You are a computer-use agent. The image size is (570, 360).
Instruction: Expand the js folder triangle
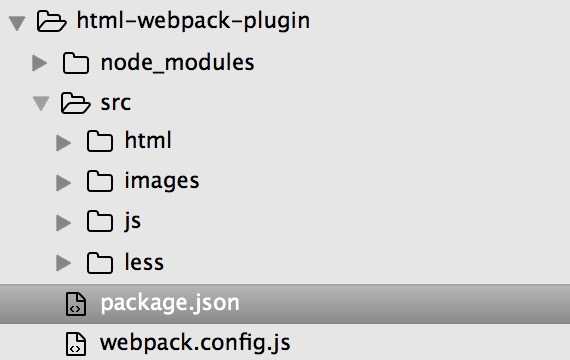(x=64, y=223)
